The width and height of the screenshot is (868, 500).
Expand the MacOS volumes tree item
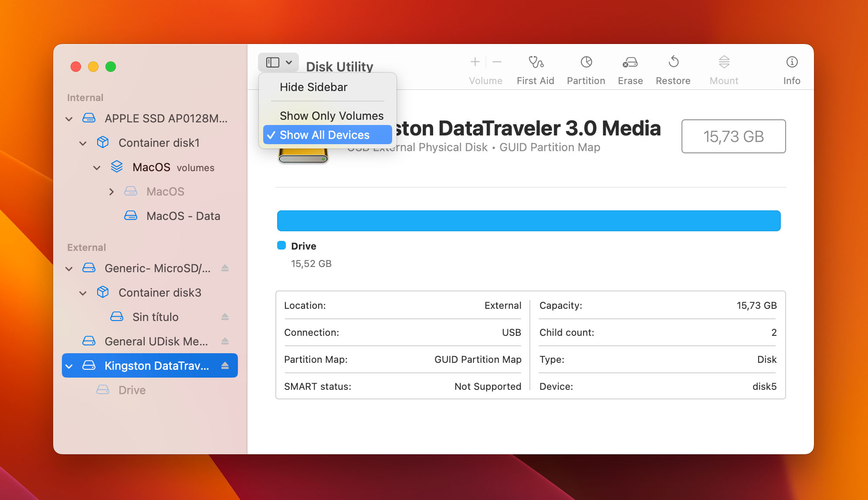click(98, 167)
